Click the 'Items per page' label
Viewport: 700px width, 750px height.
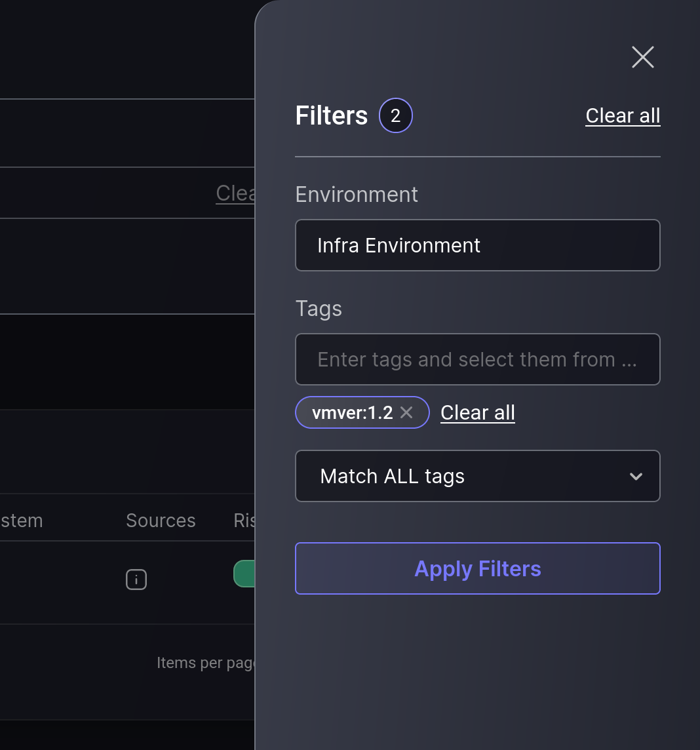coord(206,663)
